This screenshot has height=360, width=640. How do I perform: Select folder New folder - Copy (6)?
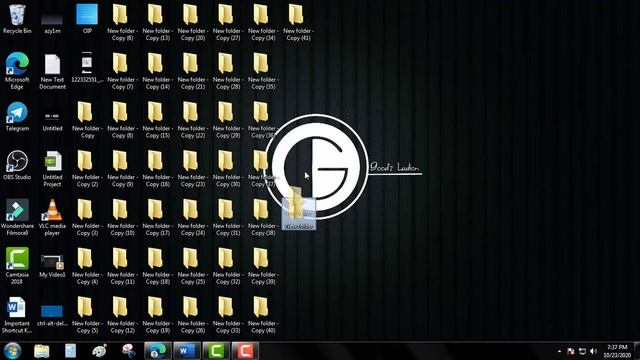pyautogui.click(x=122, y=22)
